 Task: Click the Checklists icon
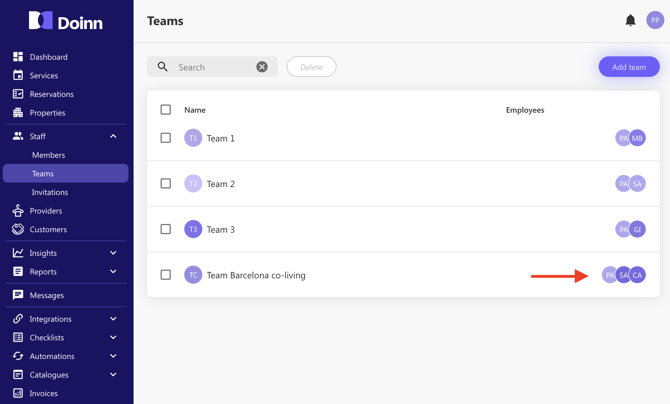coord(18,337)
